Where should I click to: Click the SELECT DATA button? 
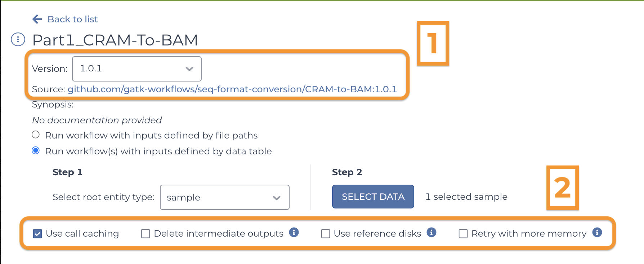[x=373, y=197]
